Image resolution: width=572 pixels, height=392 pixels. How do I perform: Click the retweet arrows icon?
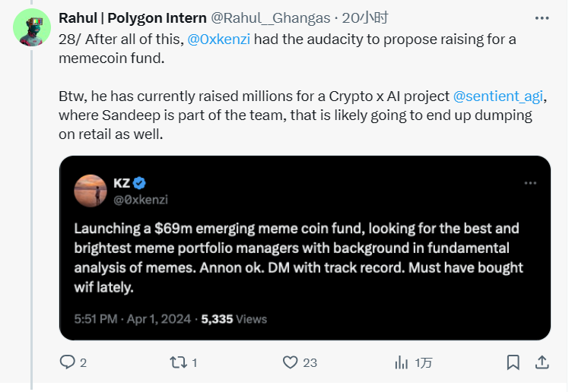point(176,362)
